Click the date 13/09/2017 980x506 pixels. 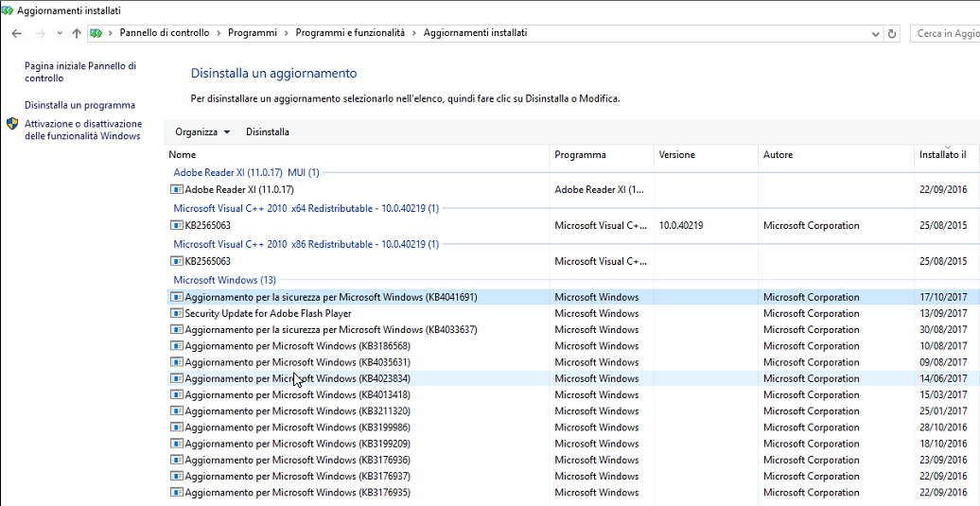943,314
